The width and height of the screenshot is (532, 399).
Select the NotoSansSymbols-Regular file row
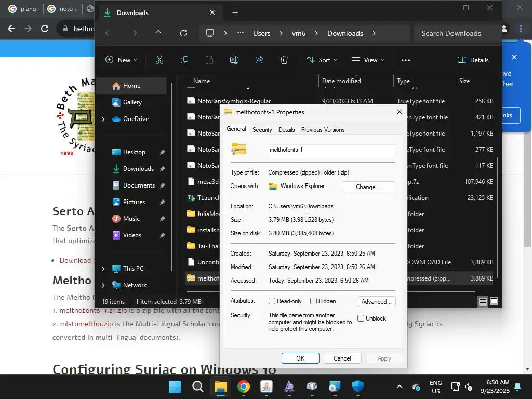pyautogui.click(x=340, y=101)
